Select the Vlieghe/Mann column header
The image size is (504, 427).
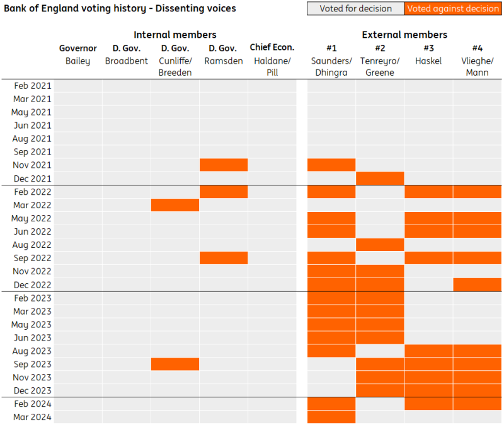(x=478, y=66)
